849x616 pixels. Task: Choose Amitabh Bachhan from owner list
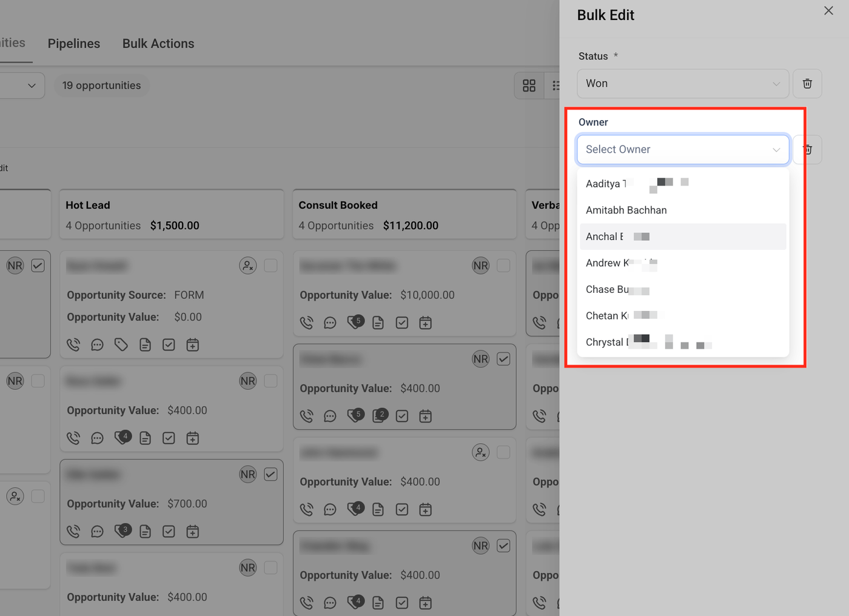click(626, 210)
